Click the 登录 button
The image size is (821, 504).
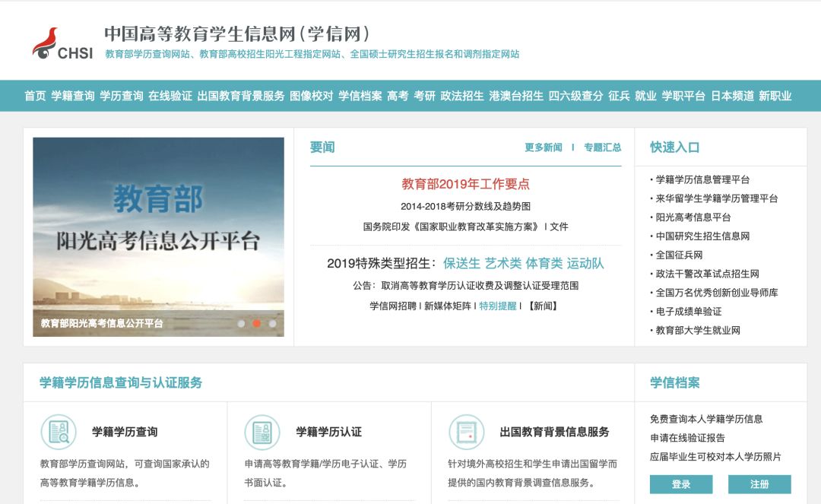tap(680, 484)
